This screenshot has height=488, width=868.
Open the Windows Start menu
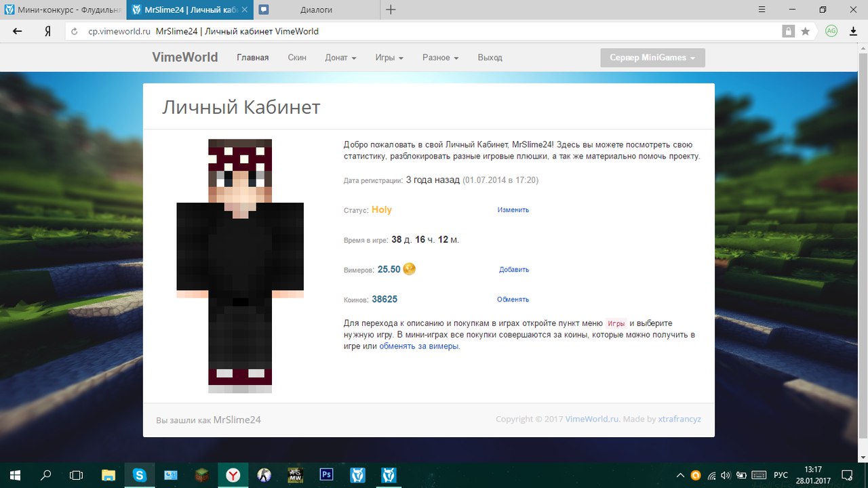pos(15,475)
